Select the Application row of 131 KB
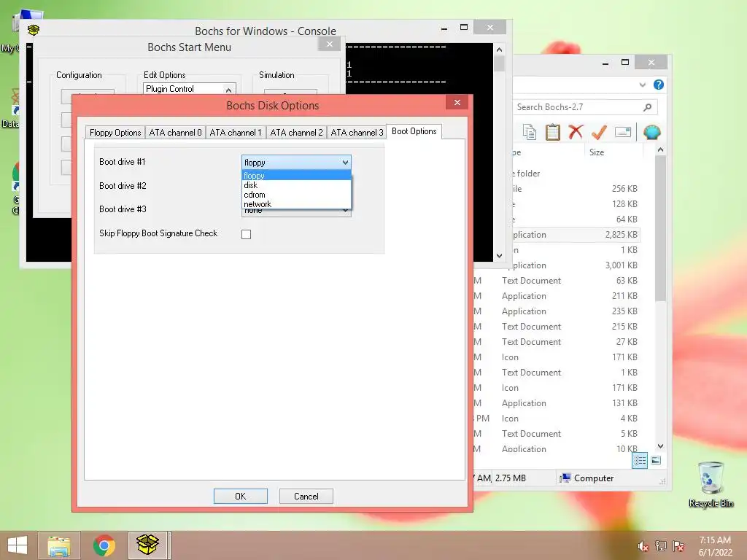The height and width of the screenshot is (560, 747). (557, 402)
